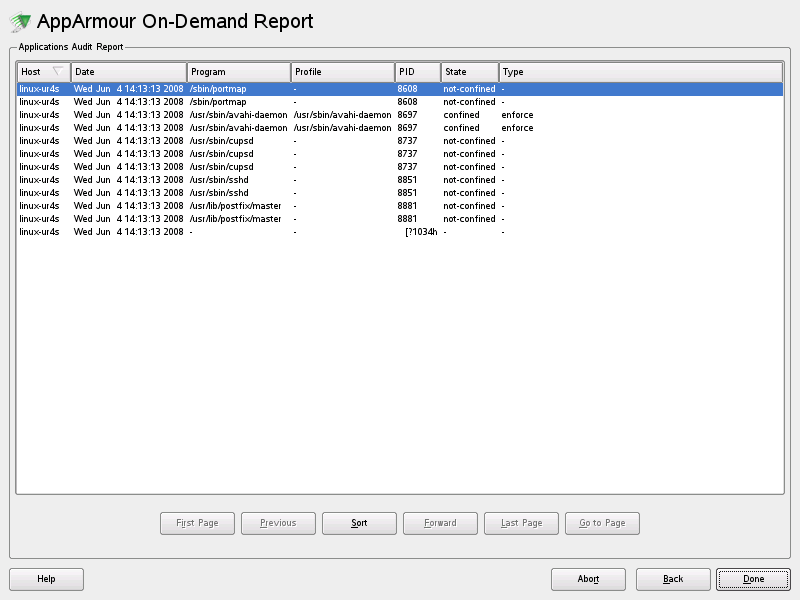Open Help for the audit report

(46, 579)
